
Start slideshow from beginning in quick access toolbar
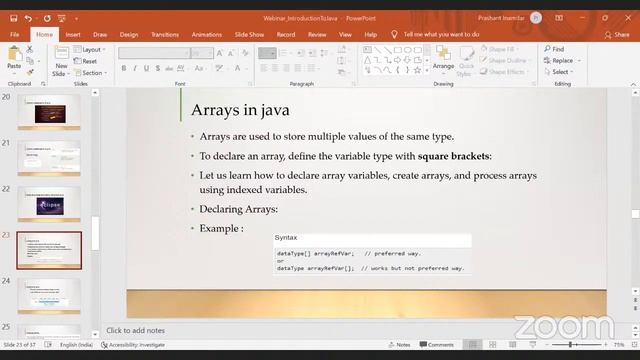(x=62, y=18)
